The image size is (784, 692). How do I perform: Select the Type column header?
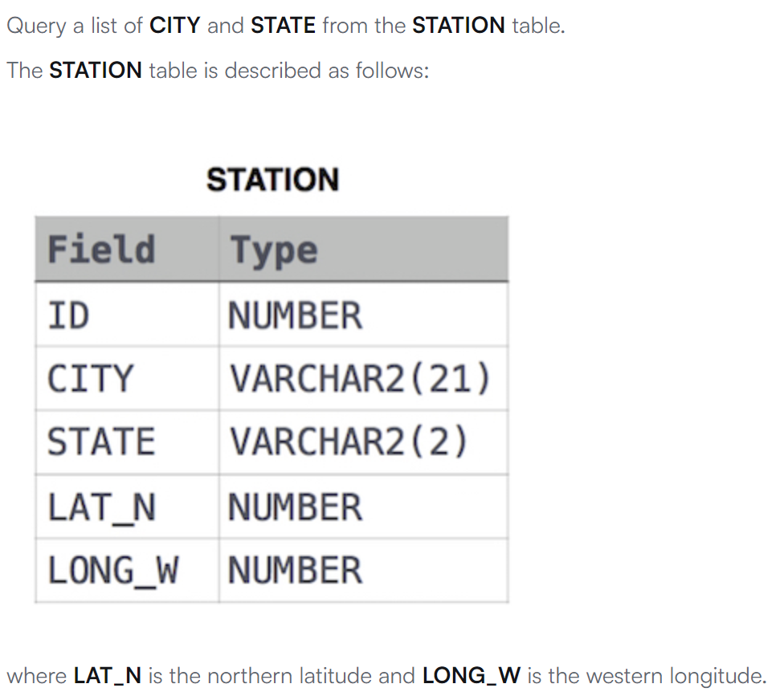[364, 250]
